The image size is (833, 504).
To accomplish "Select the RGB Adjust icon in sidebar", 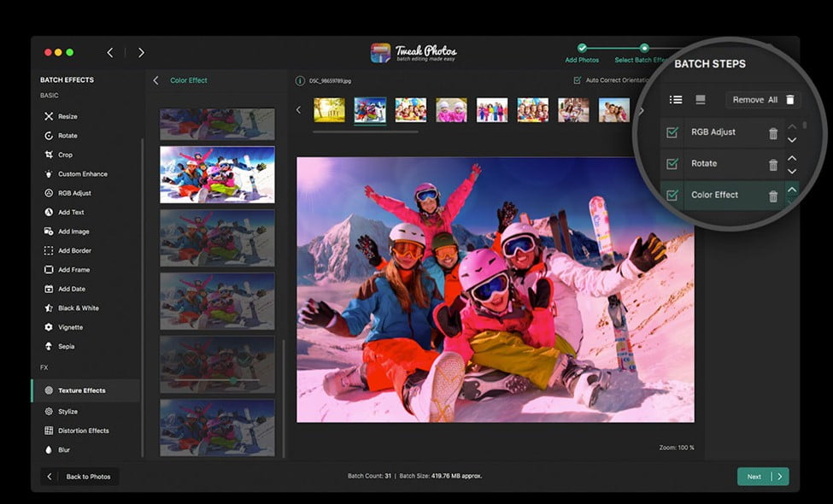I will 49,193.
